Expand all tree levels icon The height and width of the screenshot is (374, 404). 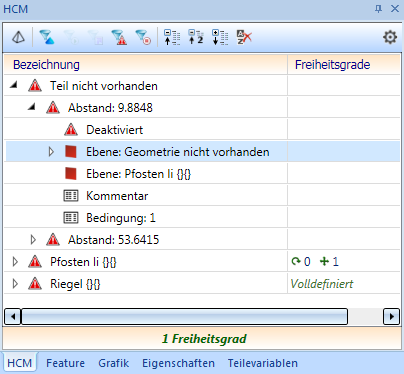click(x=220, y=37)
